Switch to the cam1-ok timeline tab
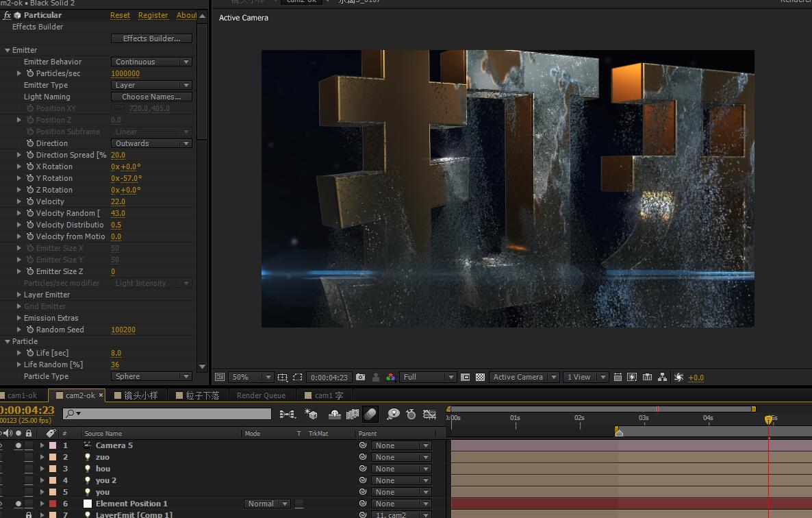 coord(22,395)
